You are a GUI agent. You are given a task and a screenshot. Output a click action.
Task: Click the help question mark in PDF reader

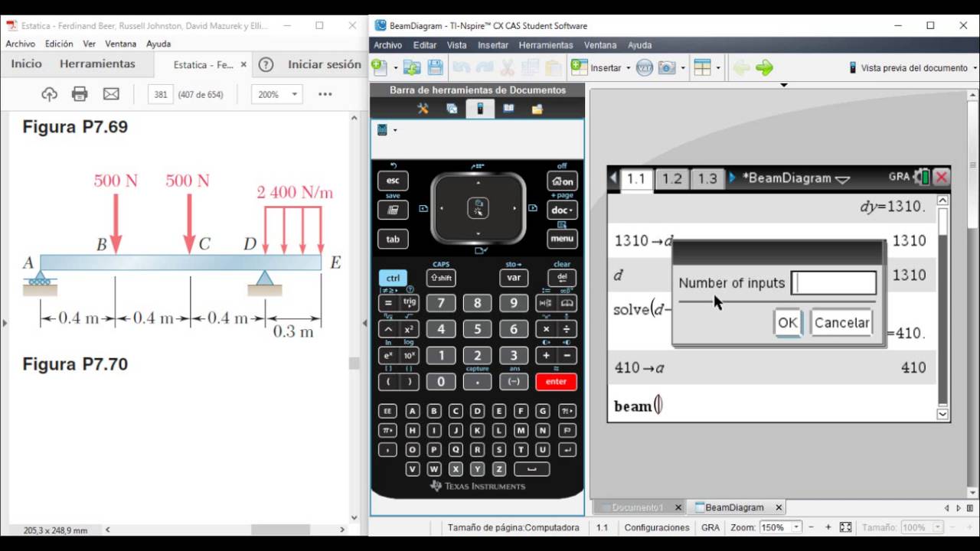click(x=266, y=65)
